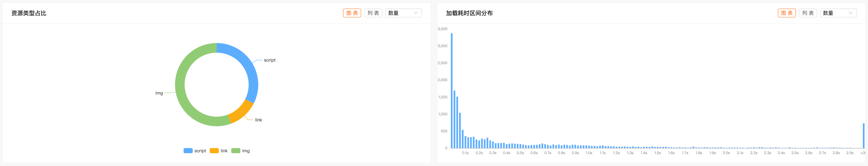Click the chevron arrow in load time dropdown

(x=850, y=13)
